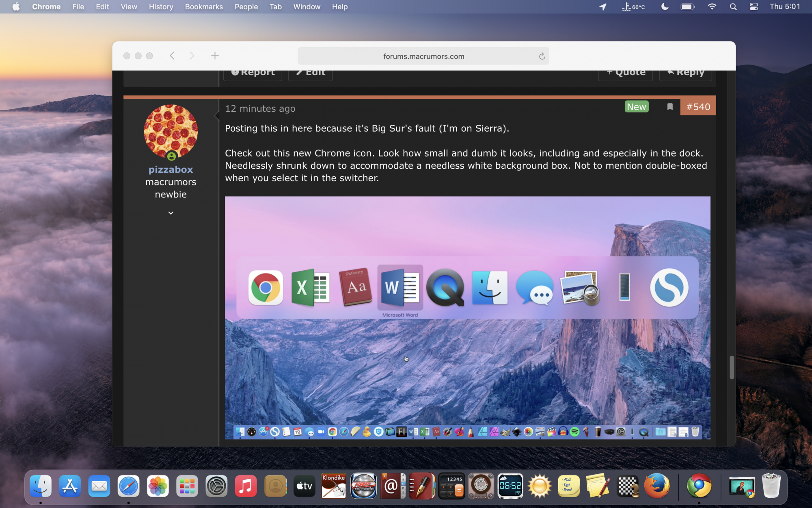Open Klondike solitaire from the Dock

coord(334,486)
